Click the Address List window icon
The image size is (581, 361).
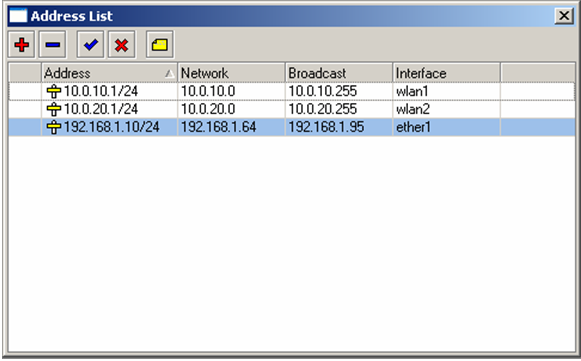coord(18,16)
